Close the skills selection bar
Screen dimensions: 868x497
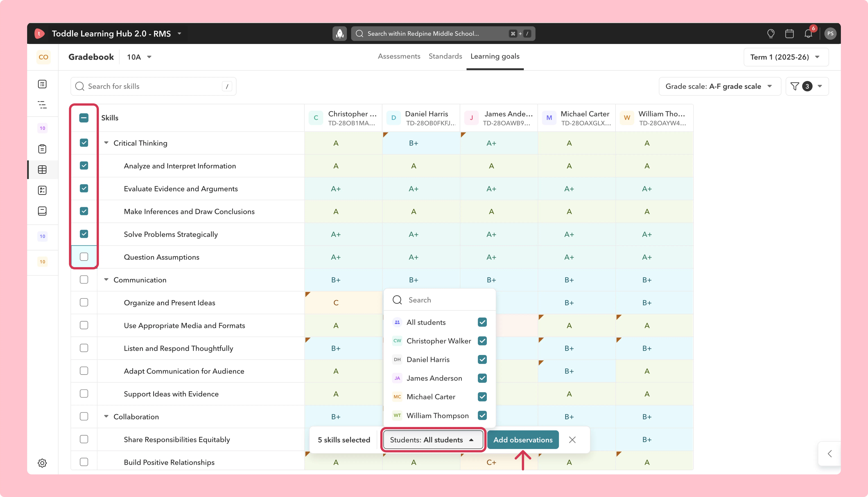coord(572,440)
